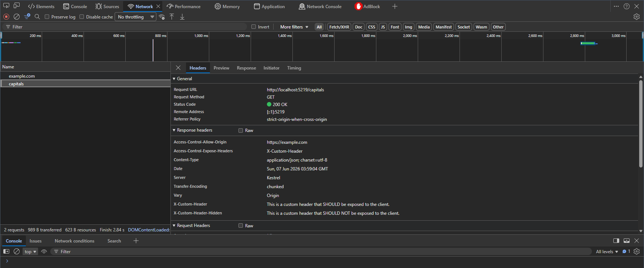Click the headers pane vertical scrollbar
This screenshot has height=268, width=644.
tap(641, 124)
